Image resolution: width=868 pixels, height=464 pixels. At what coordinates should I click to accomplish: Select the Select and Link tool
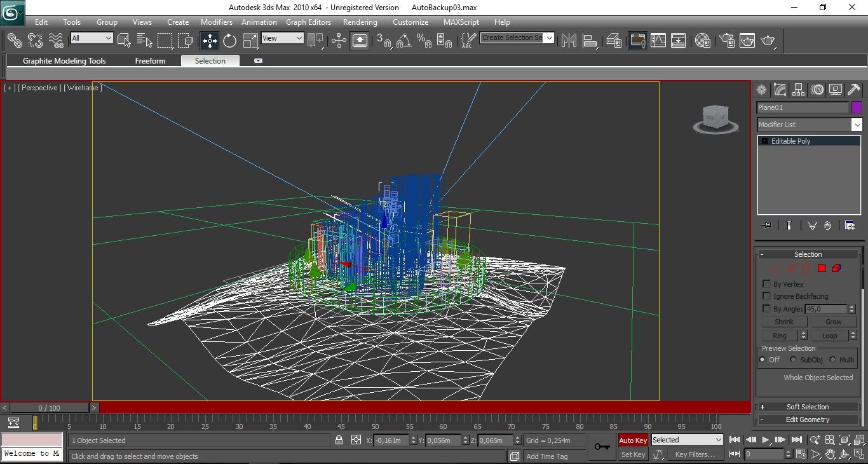click(x=14, y=41)
